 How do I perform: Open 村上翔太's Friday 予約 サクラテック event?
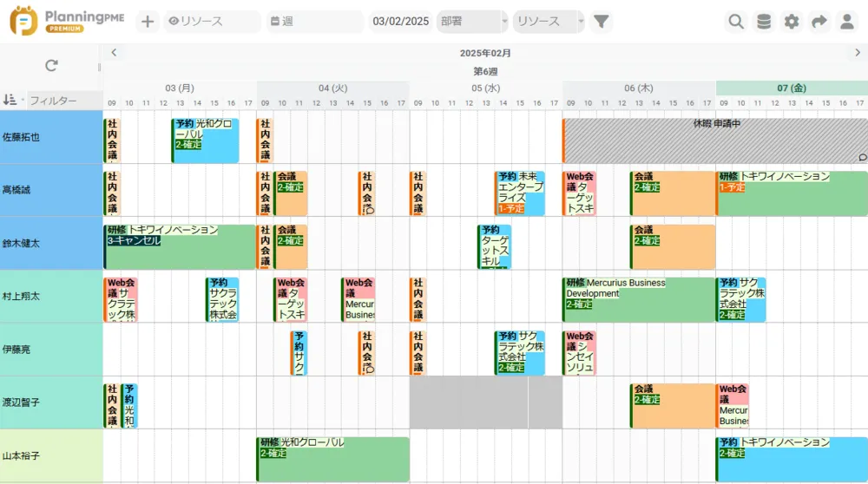[x=741, y=300]
